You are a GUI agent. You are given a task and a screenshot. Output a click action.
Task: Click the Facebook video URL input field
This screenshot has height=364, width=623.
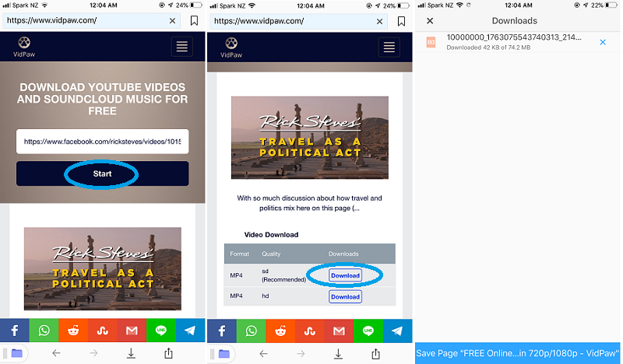pyautogui.click(x=103, y=142)
